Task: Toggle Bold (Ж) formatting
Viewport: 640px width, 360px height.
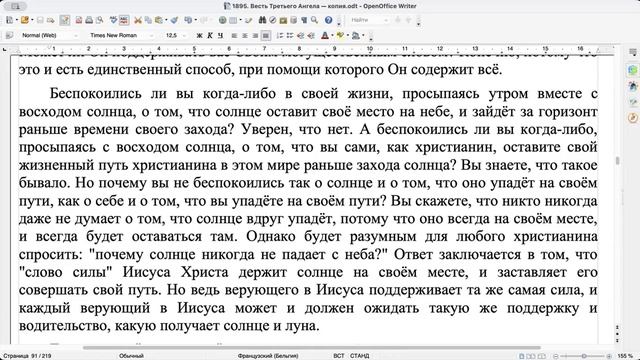Action: coord(199,36)
